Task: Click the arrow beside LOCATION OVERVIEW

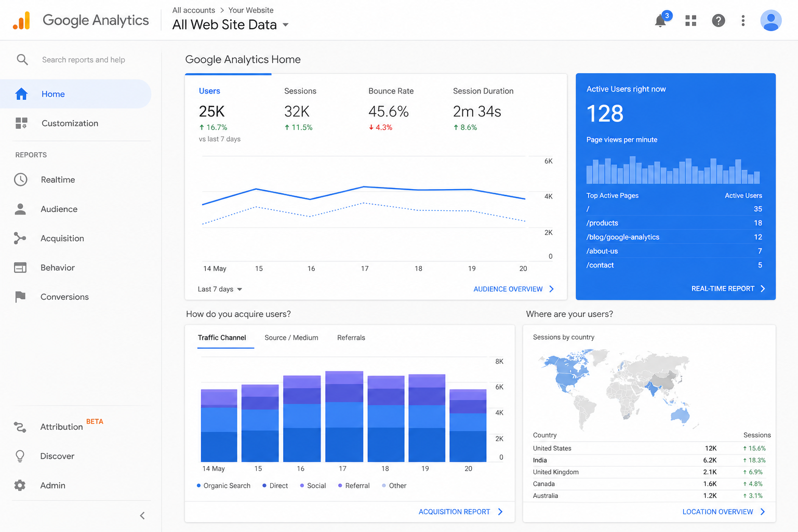Action: (763, 512)
